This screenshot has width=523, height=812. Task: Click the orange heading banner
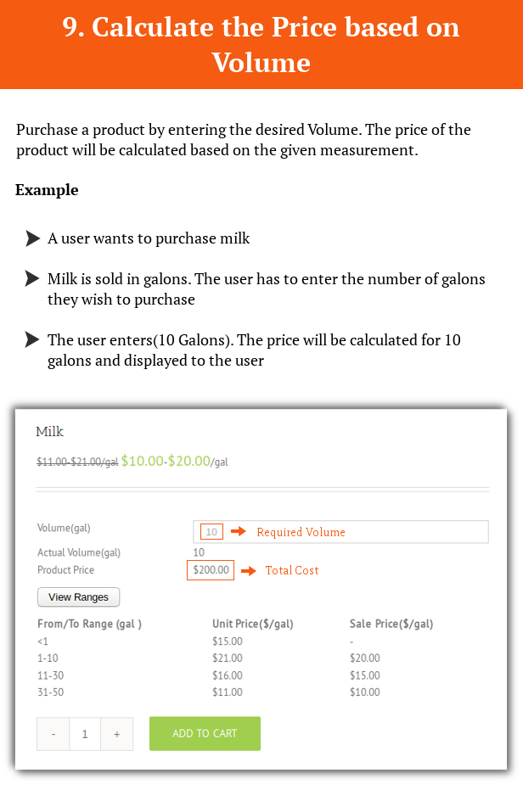(x=261, y=44)
